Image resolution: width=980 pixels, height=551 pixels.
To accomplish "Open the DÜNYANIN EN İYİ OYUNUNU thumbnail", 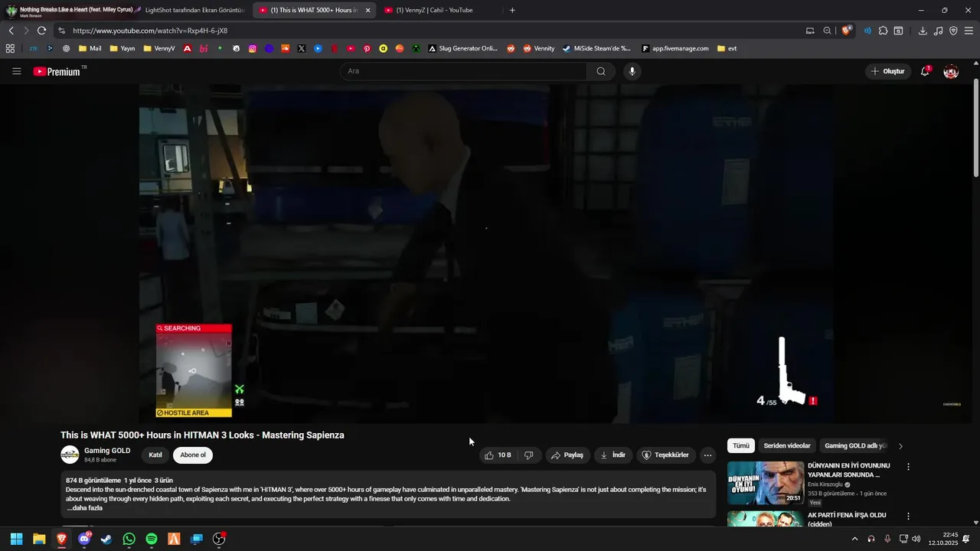I will 765,482.
